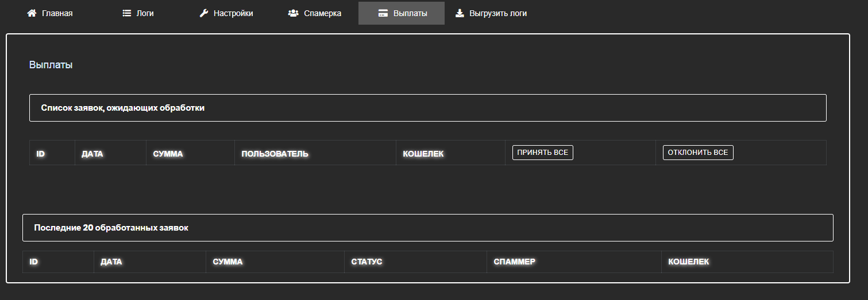Screen dimensions: 868x300
Task: Select the СПАММЕР column header
Action: tap(514, 262)
